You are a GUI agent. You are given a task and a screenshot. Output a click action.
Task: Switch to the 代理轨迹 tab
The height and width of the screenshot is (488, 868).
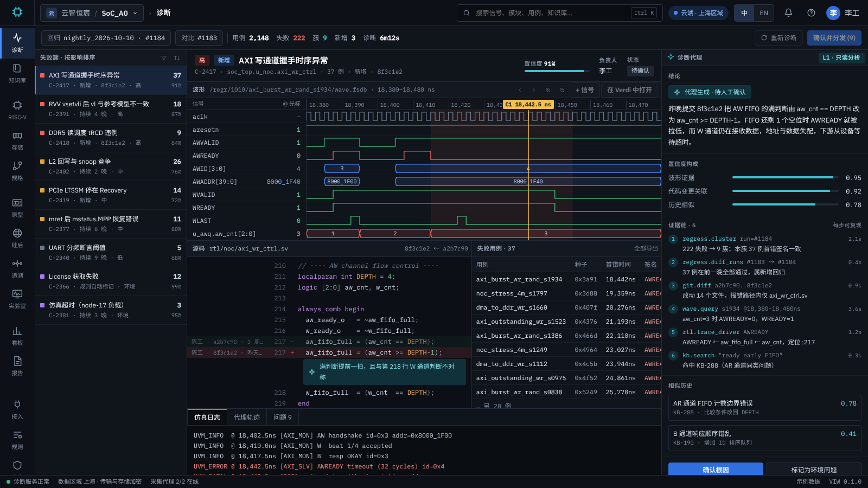tap(247, 417)
